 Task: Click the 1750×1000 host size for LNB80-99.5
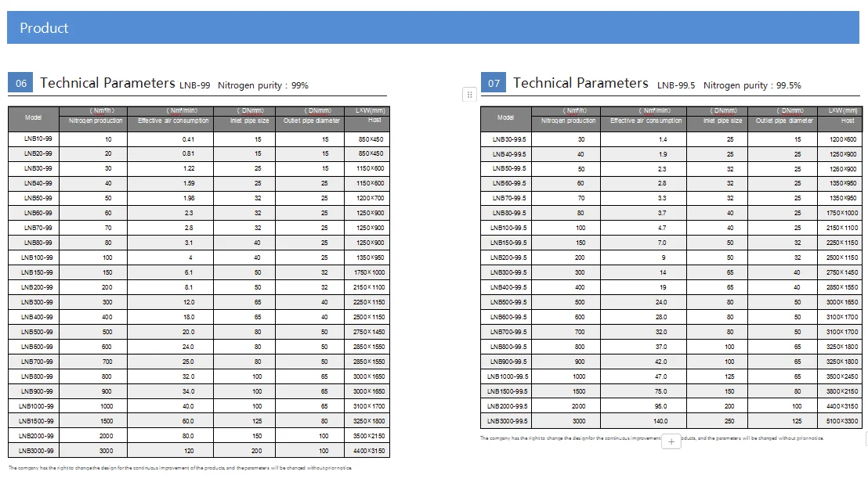(842, 214)
